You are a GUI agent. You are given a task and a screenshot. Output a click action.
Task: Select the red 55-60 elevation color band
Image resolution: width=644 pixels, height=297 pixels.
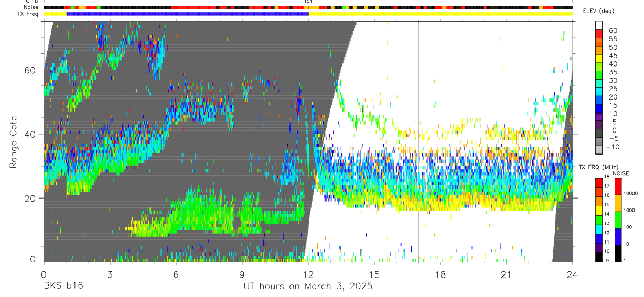point(599,34)
